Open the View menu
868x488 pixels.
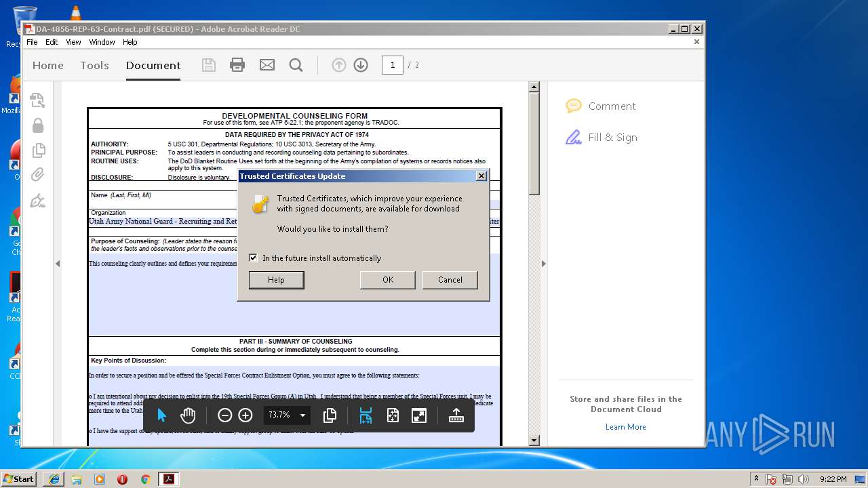73,42
